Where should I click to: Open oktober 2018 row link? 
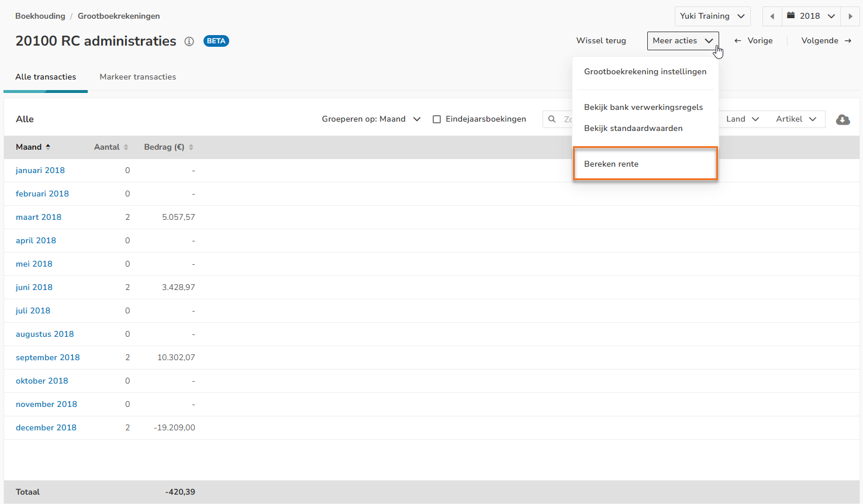coord(42,381)
